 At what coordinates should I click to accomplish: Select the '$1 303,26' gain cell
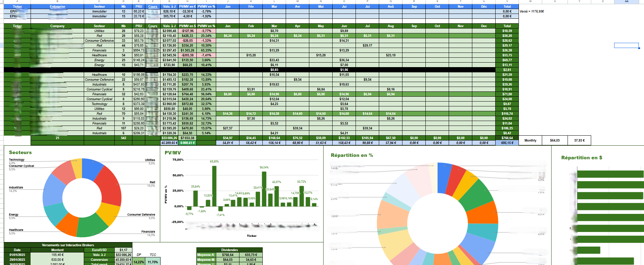pyautogui.click(x=187, y=50)
